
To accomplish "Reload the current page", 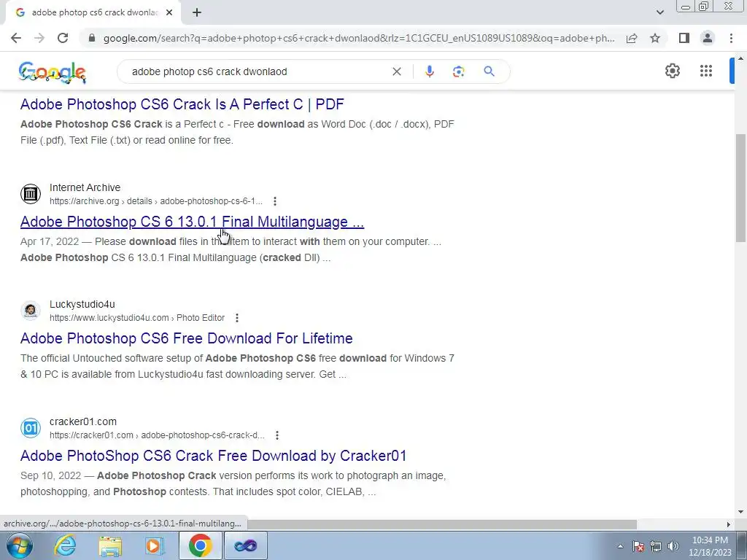I will (63, 38).
